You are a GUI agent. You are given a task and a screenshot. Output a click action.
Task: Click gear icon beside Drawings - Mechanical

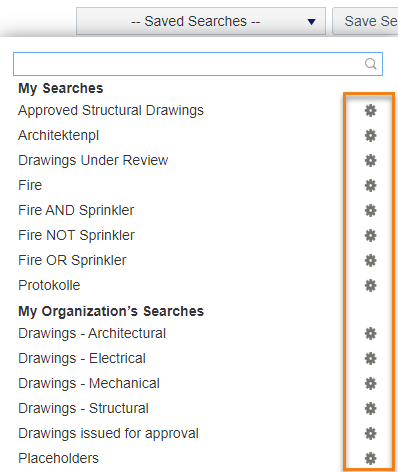(x=370, y=383)
